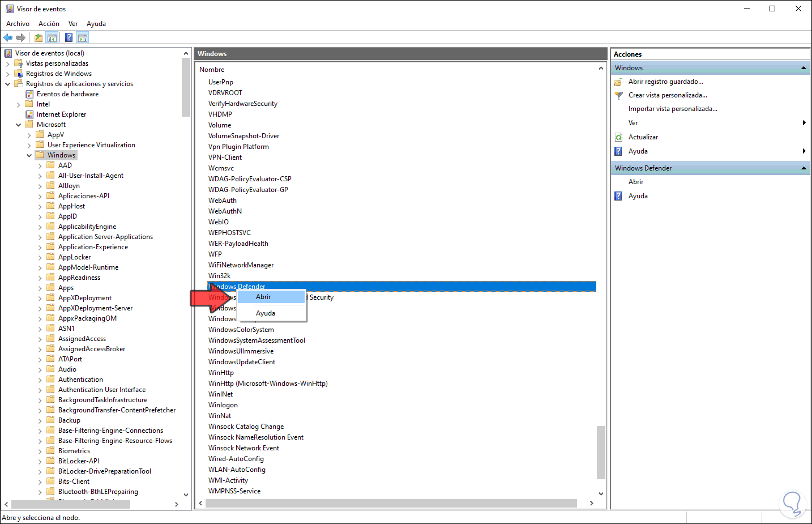
Task: Select Winlogon in the list
Action: click(x=223, y=405)
